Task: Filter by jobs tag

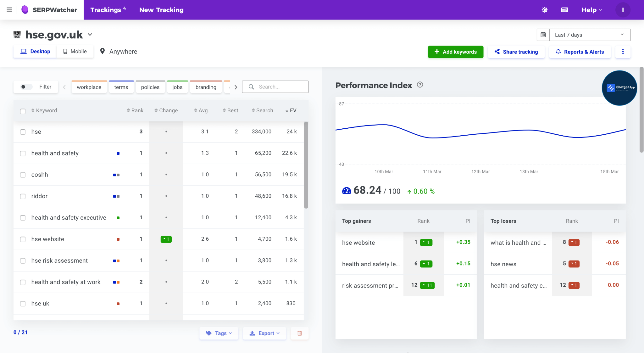Action: tap(177, 87)
